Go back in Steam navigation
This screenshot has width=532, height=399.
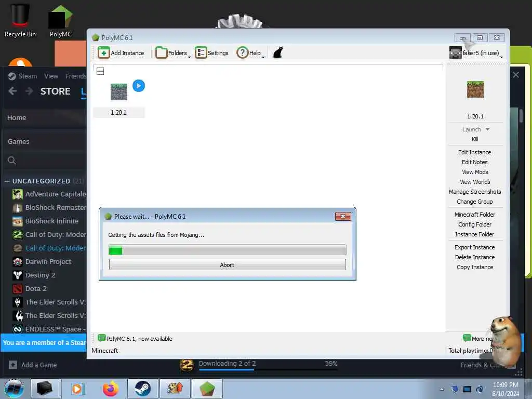tap(12, 91)
